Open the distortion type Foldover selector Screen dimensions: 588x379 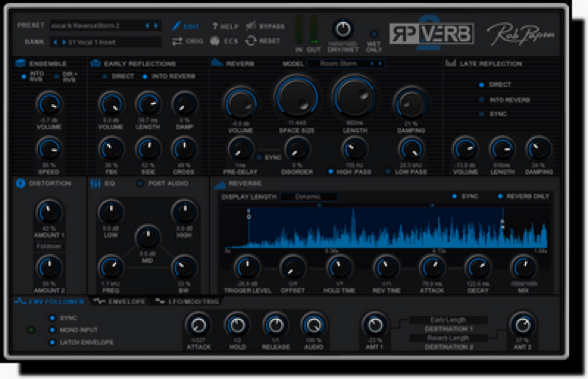coord(49,246)
